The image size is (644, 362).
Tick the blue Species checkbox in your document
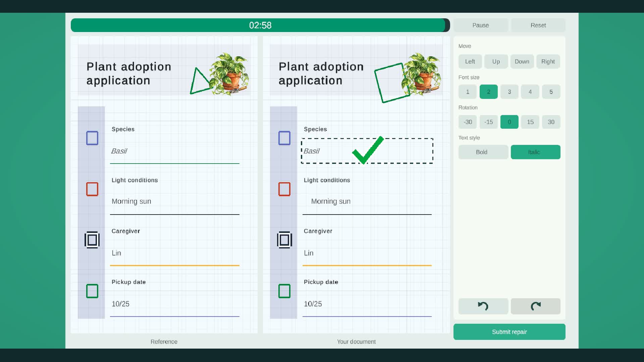tap(284, 138)
